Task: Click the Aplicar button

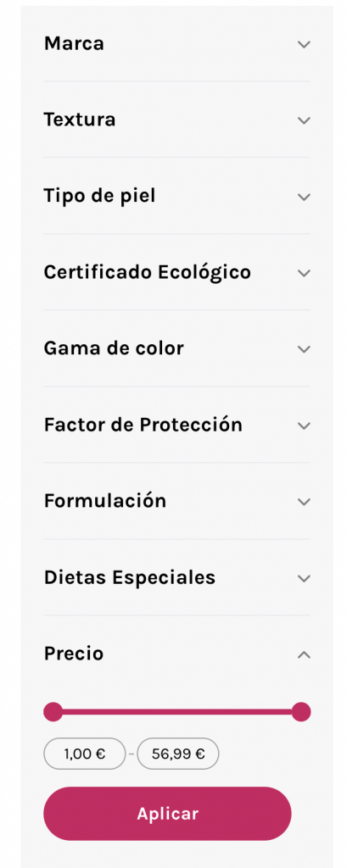Action: tap(167, 814)
